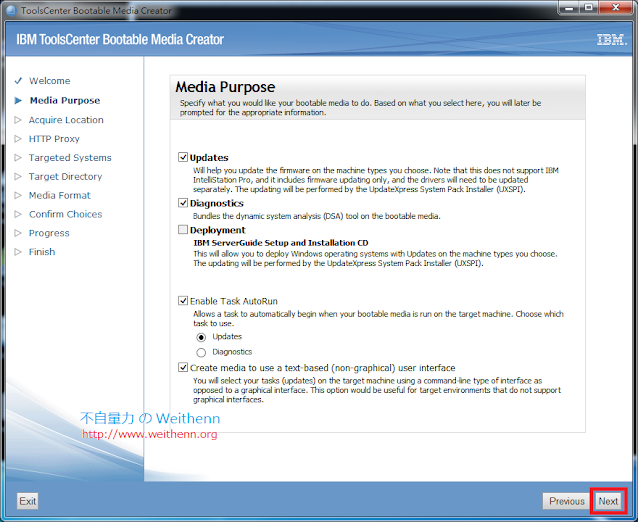
Task: Click the arrow icon beside Progress
Action: (18, 233)
